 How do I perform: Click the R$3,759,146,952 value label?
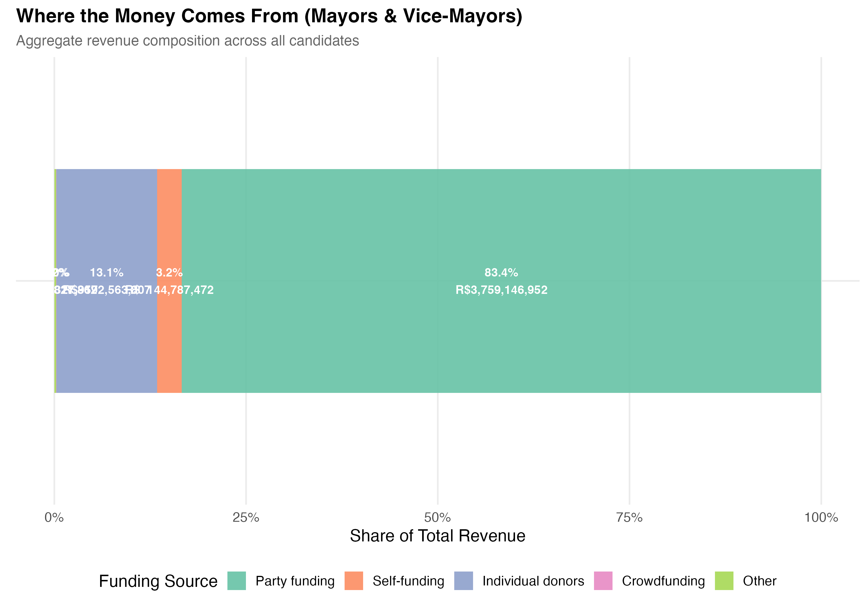(x=501, y=290)
